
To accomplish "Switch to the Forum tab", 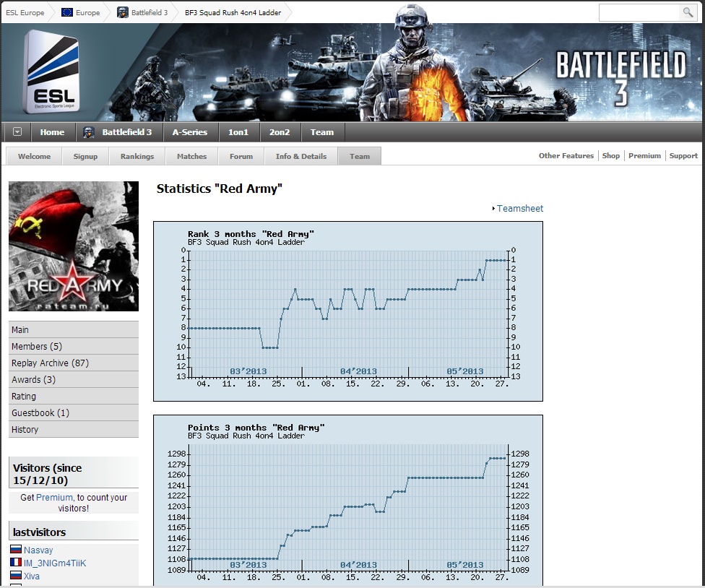I will [x=241, y=156].
